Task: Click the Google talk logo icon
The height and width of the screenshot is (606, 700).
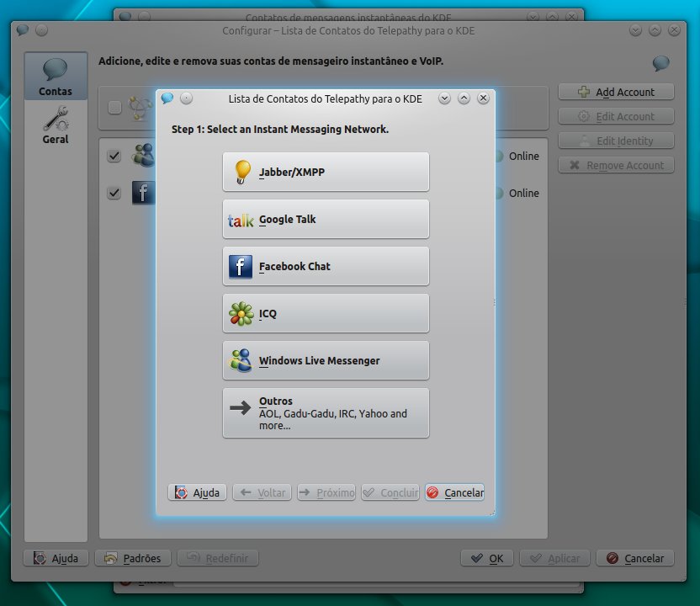Action: [241, 221]
